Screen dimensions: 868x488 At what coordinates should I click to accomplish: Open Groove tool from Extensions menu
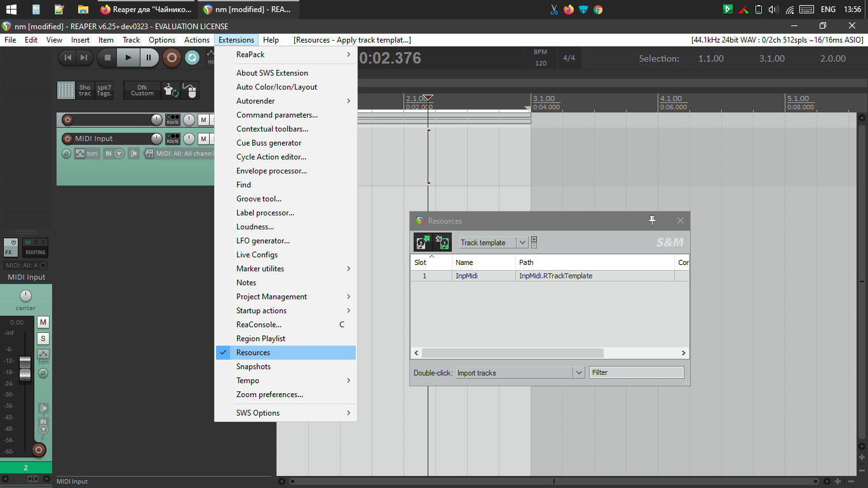pyautogui.click(x=259, y=199)
